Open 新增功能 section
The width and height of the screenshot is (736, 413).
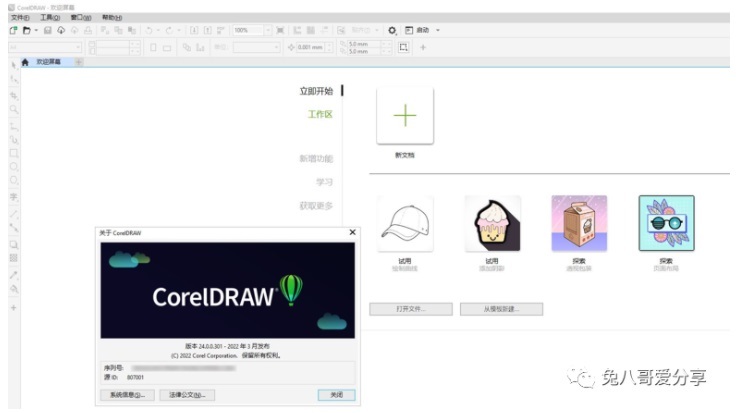tap(316, 159)
